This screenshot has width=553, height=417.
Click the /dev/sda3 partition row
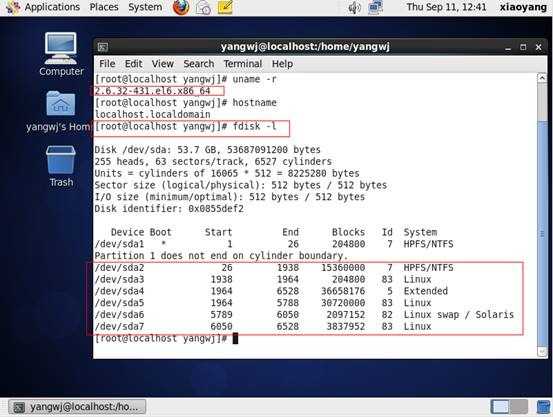tap(263, 279)
